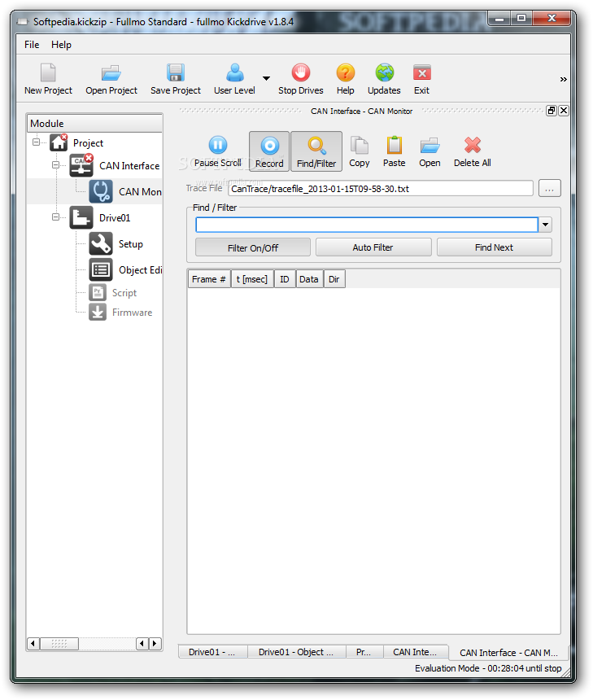Click the Module scrollbar rightmost arrow
This screenshot has height=700, width=593.
(x=155, y=643)
